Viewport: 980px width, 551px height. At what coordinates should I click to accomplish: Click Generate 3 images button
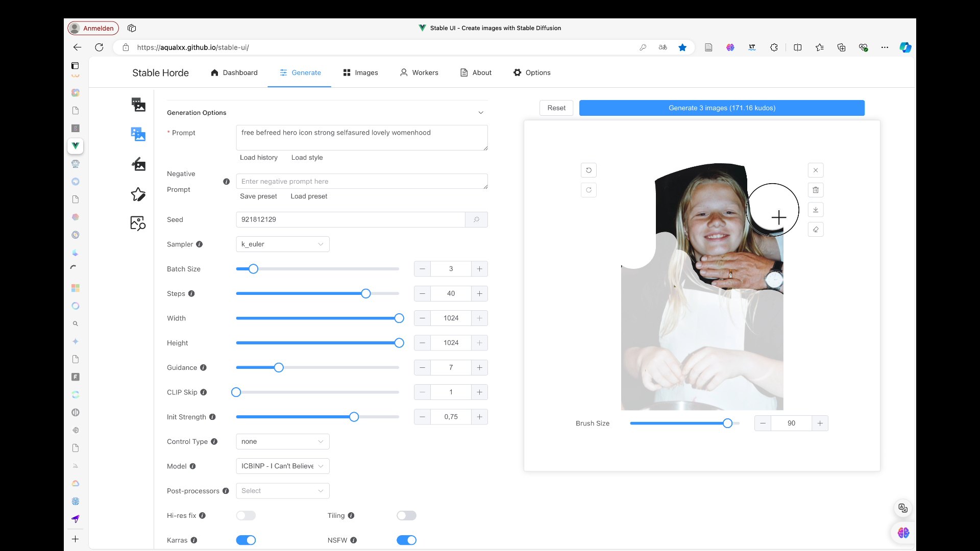point(722,108)
